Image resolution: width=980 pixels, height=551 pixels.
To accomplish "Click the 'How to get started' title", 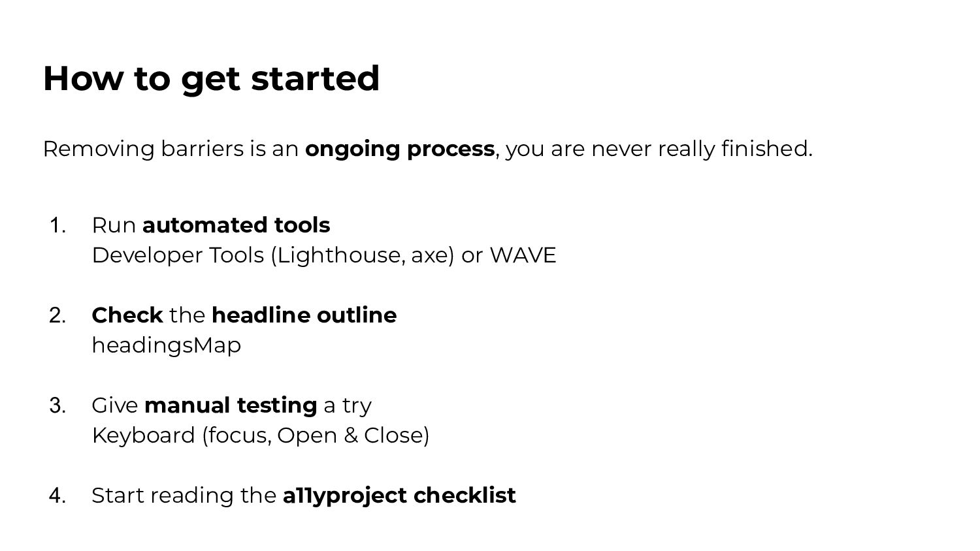I will pyautogui.click(x=211, y=79).
